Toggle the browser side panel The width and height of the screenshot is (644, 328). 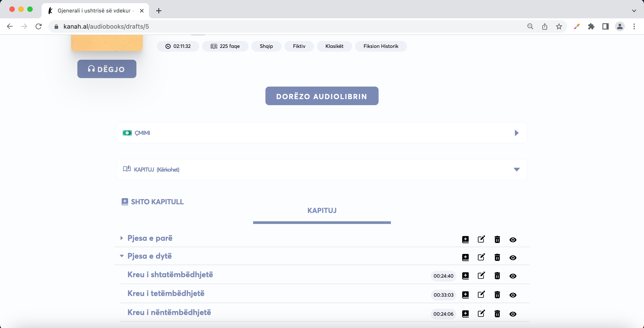point(605,26)
